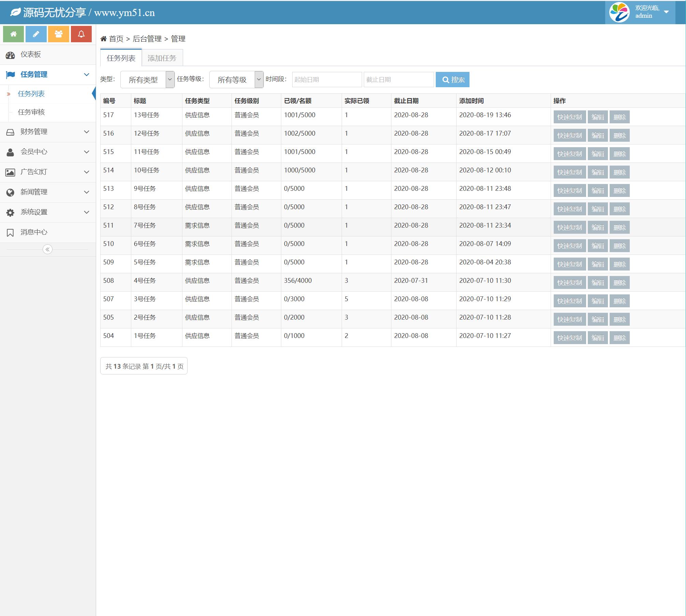Click the orange users shortcut icon
The width and height of the screenshot is (686, 616).
point(59,34)
